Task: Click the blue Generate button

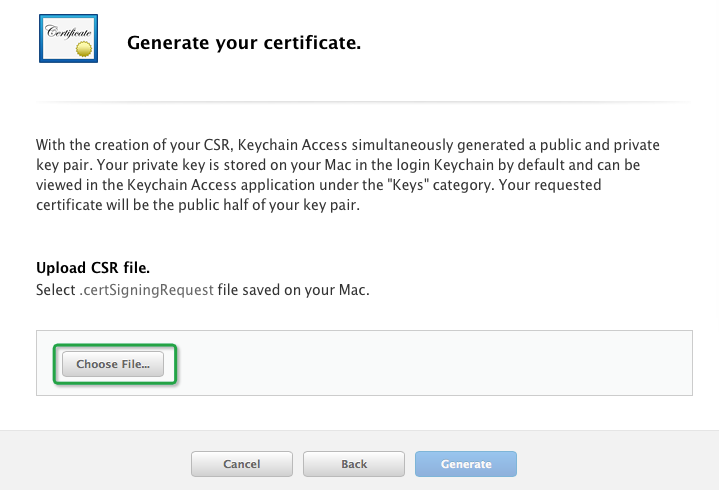Action: point(466,464)
